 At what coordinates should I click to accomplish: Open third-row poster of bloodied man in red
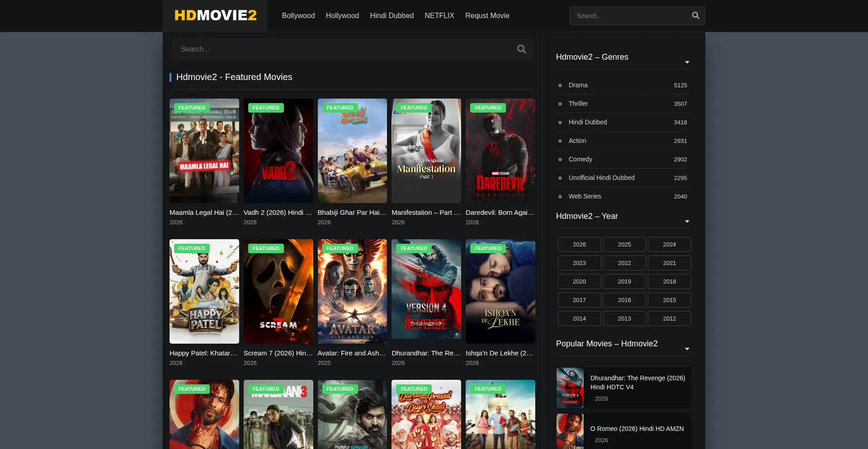click(204, 414)
